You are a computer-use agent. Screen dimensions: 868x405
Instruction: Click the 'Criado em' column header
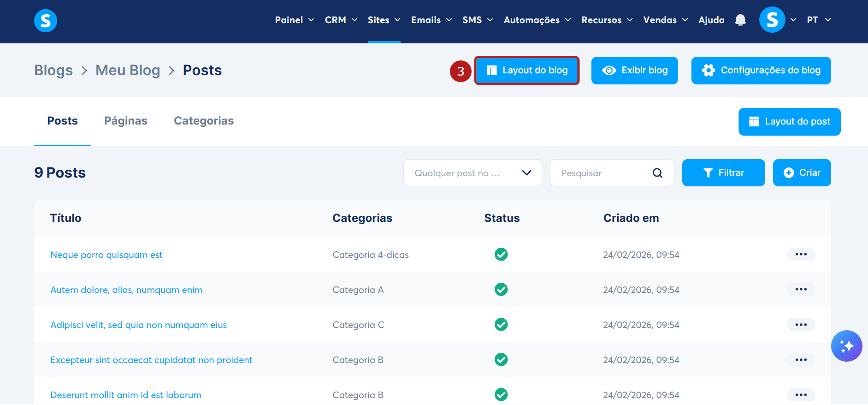[631, 218]
